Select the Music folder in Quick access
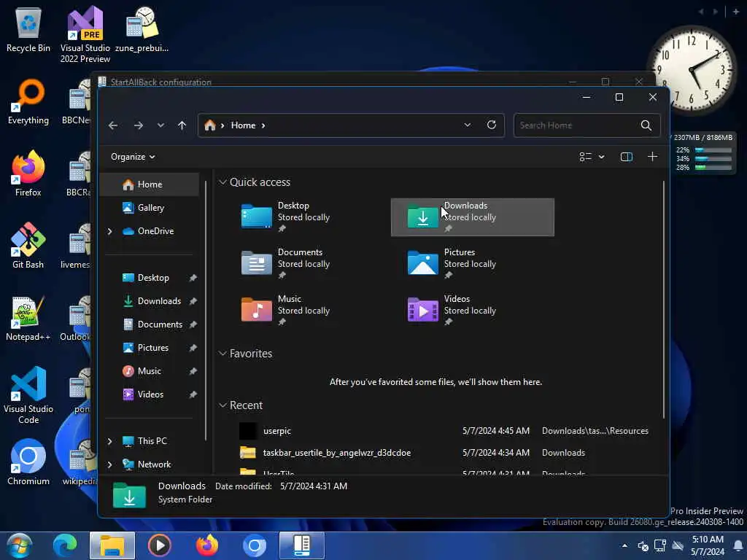This screenshot has width=747, height=560. [305, 311]
